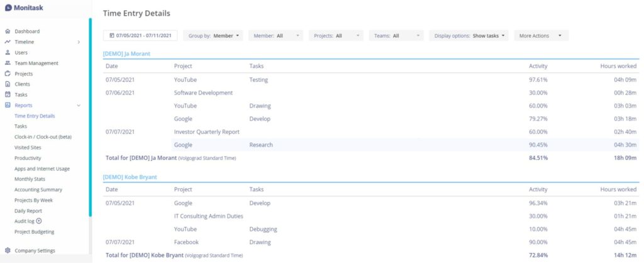Open the Member All dropdown
Image resolution: width=644 pixels, height=263 pixels.
(275, 36)
